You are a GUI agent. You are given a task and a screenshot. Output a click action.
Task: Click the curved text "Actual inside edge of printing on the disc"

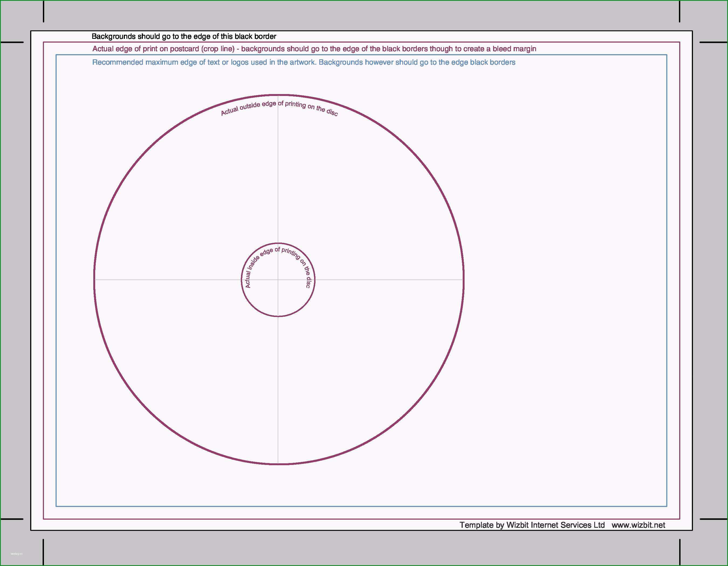[278, 267]
